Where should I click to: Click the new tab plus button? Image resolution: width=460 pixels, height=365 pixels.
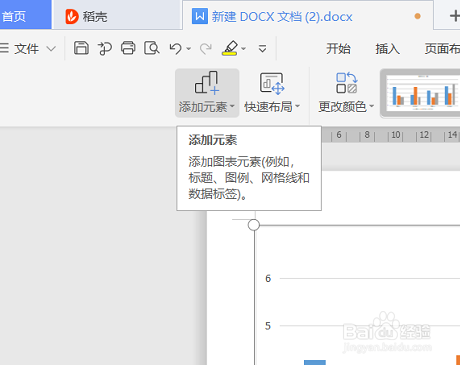coord(455,16)
